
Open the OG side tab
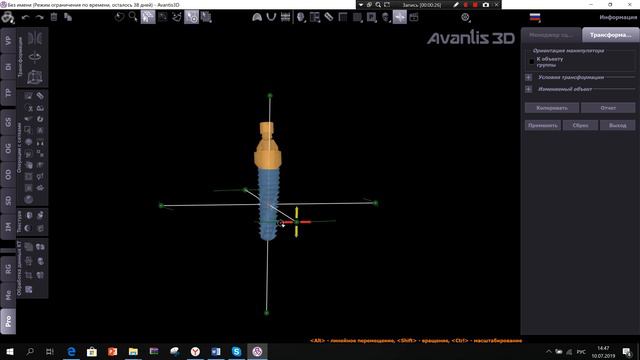[x=8, y=149]
